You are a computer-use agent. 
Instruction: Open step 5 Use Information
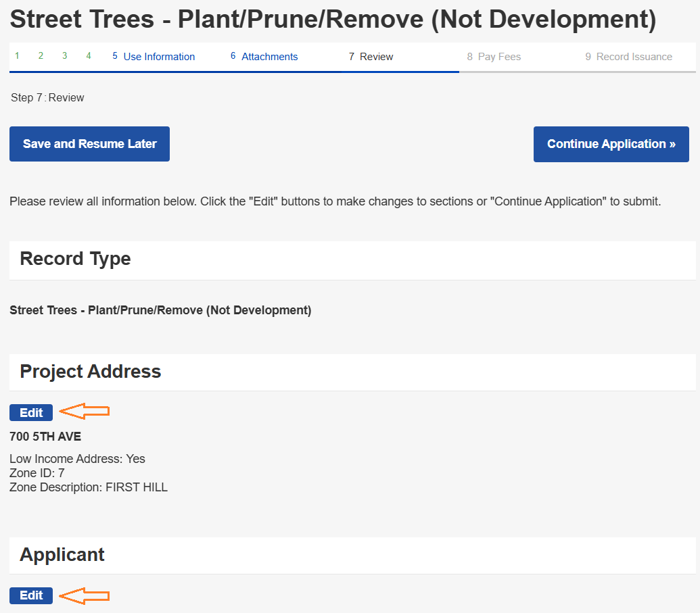coord(154,57)
